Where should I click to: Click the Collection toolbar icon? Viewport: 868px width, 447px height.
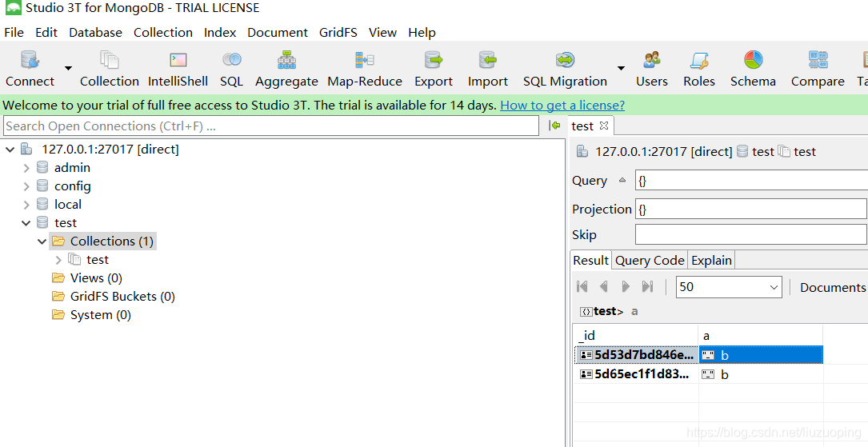[109, 69]
